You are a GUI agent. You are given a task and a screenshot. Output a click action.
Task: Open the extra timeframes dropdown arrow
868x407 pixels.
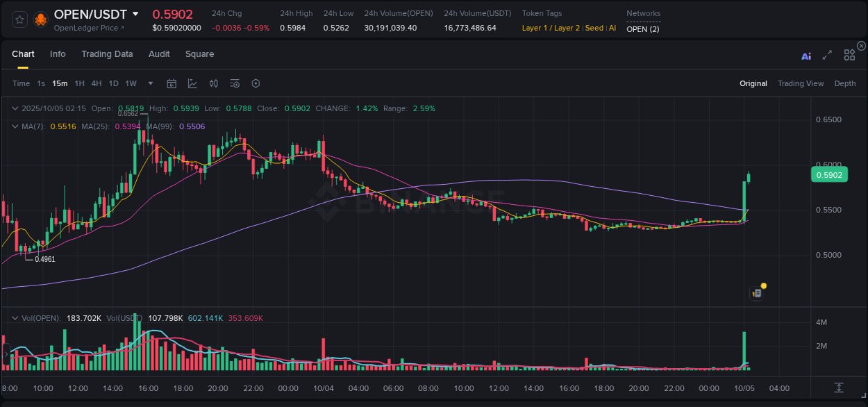(x=149, y=83)
